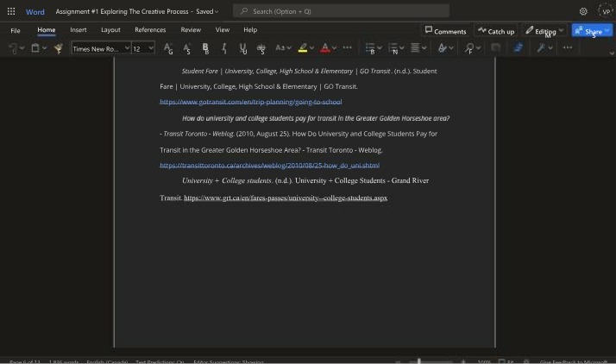Open the Styles icon
Image resolution: width=616 pixels, height=364 pixels.
click(443, 48)
